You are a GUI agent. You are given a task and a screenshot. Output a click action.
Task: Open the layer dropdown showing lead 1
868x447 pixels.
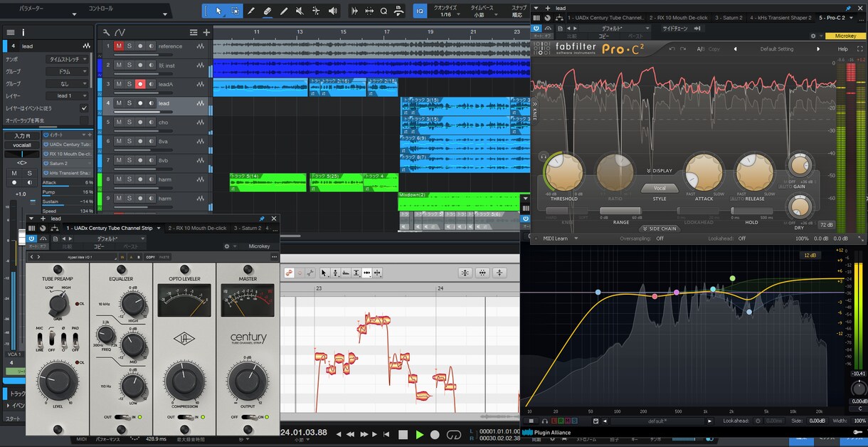click(68, 95)
